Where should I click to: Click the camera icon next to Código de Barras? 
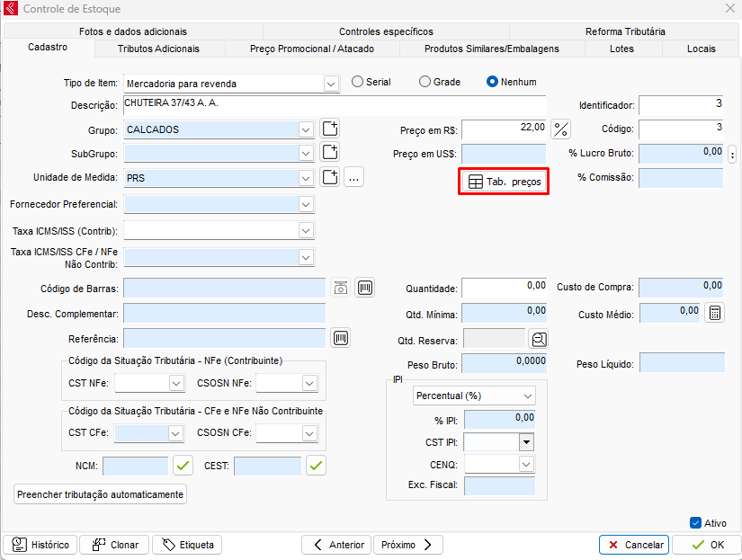point(341,289)
